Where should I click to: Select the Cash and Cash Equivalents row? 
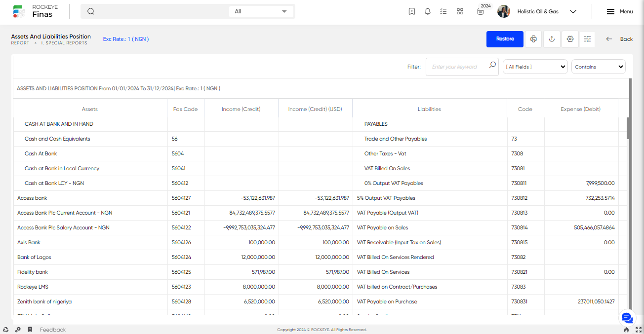point(57,139)
